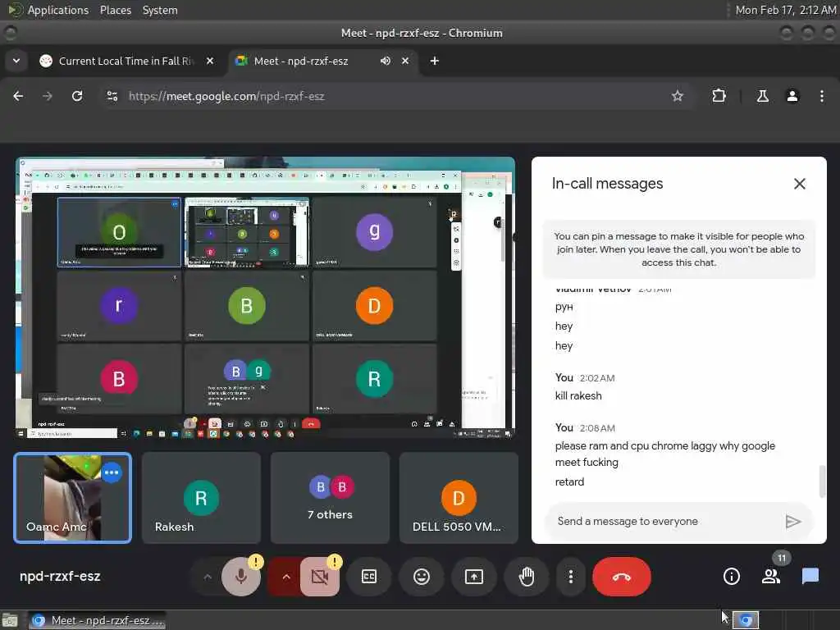This screenshot has width=840, height=630.
Task: Open a new browser tab
Action: (435, 61)
